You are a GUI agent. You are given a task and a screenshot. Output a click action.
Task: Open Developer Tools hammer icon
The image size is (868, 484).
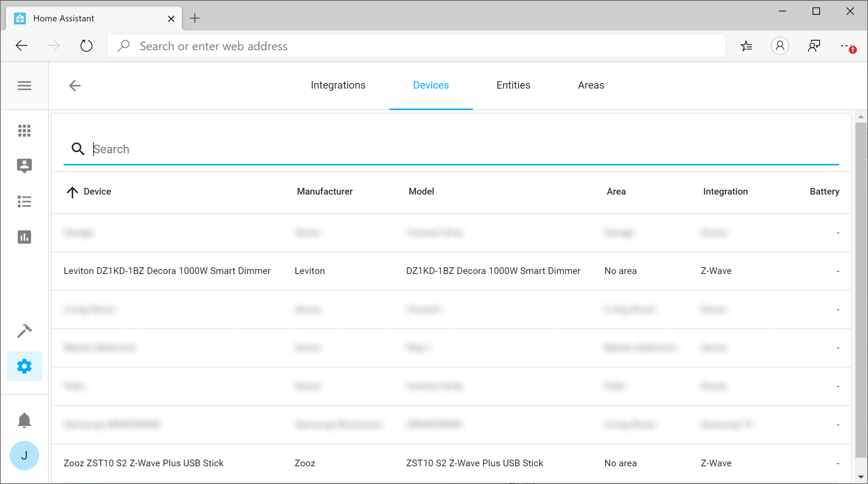[24, 331]
